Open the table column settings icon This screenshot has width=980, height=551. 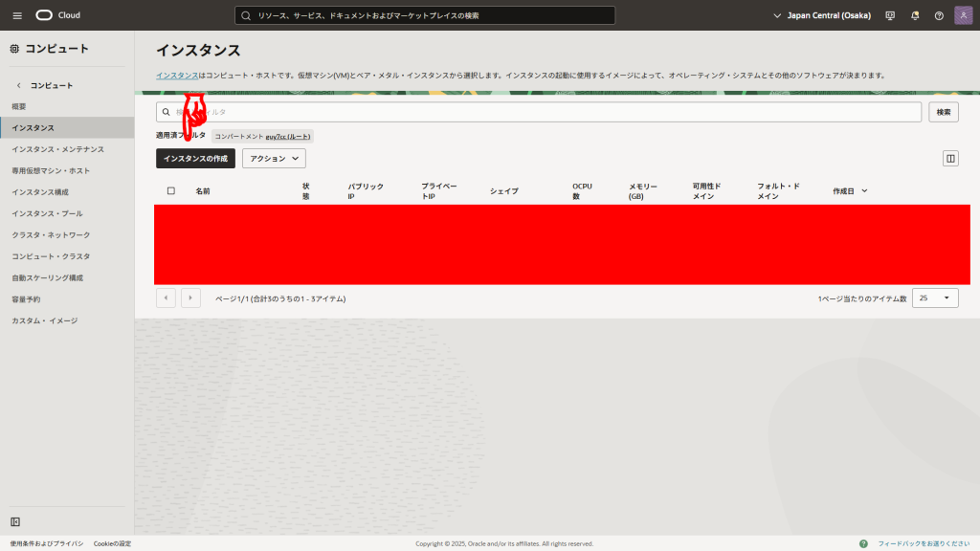coord(950,159)
